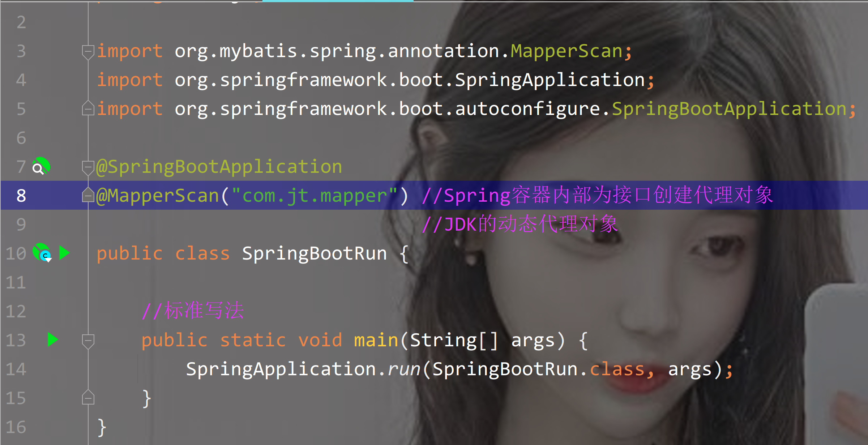
Task: Run SpringBootRun class via green arrow on line 10
Action: (64, 253)
